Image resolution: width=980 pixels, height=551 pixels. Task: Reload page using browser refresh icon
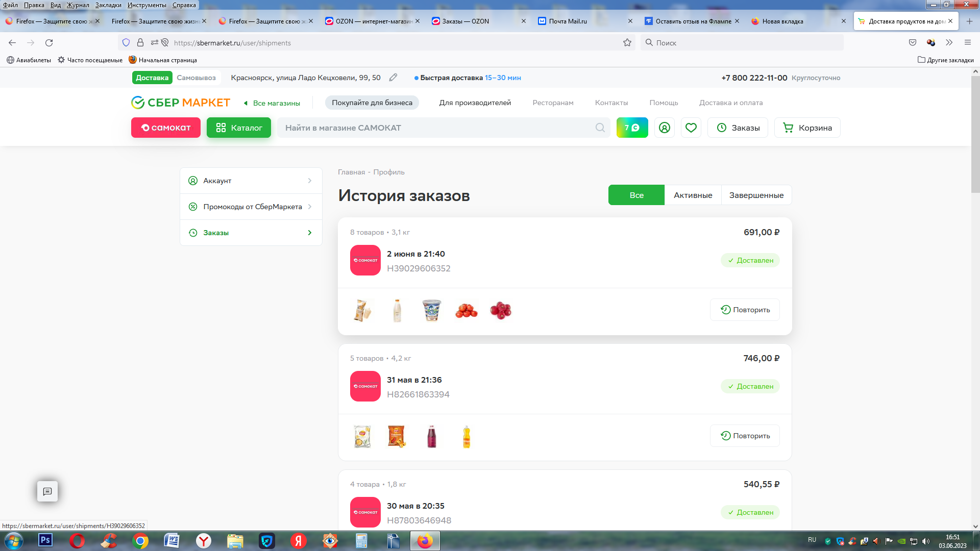coord(49,43)
